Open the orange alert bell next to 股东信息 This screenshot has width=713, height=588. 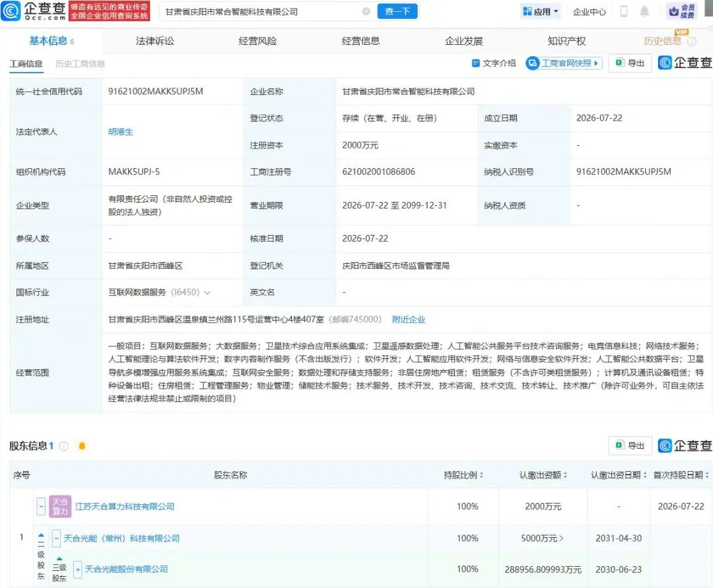(82, 445)
